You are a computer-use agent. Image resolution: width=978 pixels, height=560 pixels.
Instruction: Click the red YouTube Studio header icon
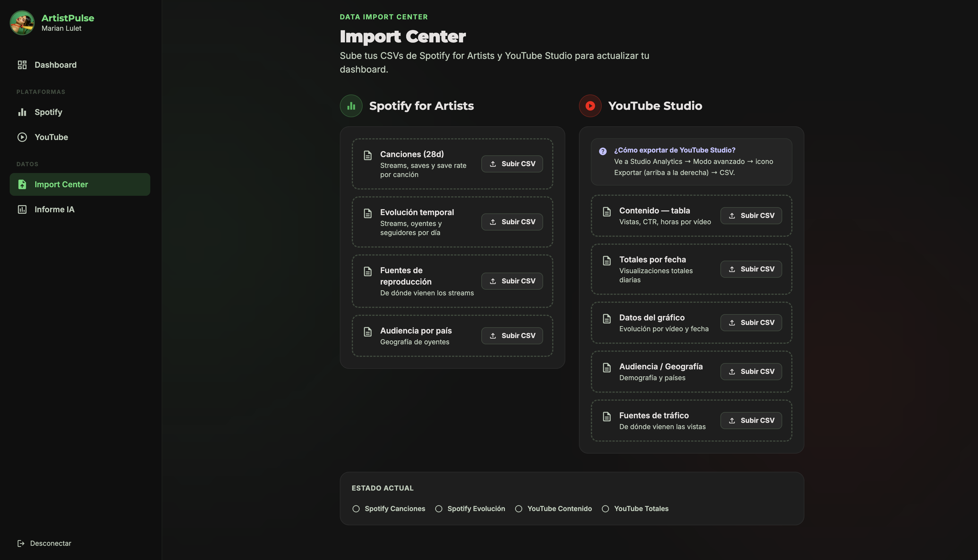pyautogui.click(x=590, y=106)
